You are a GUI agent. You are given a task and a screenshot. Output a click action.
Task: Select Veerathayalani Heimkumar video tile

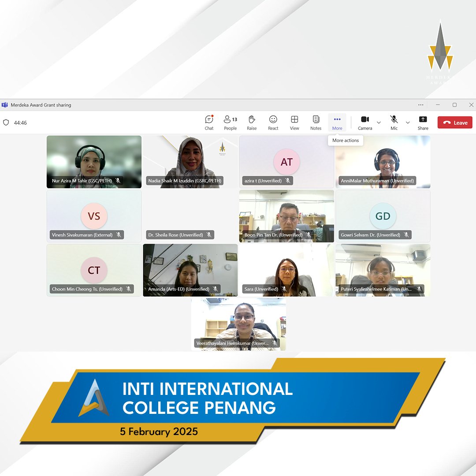(238, 324)
